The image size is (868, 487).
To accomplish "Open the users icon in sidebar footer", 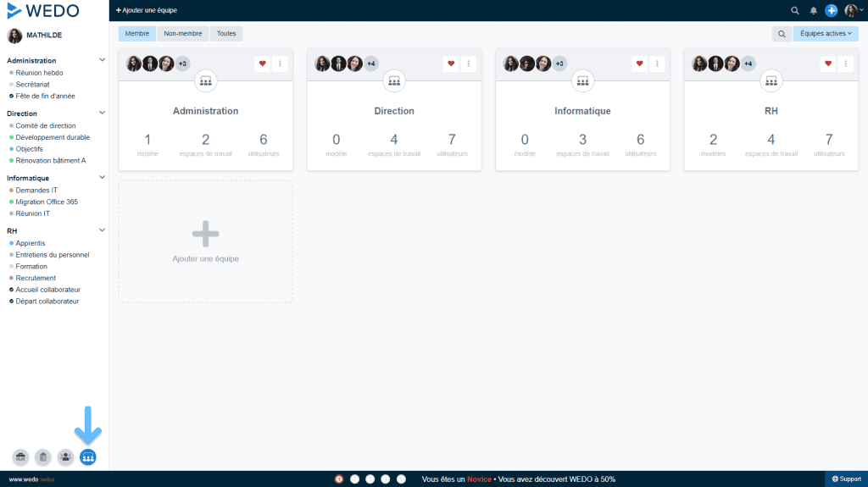I will pos(65,457).
